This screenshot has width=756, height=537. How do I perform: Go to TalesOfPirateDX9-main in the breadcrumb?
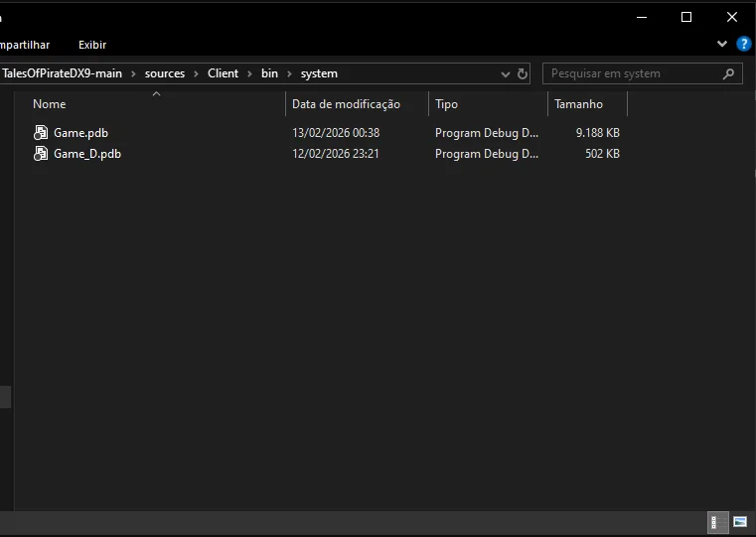click(x=62, y=73)
